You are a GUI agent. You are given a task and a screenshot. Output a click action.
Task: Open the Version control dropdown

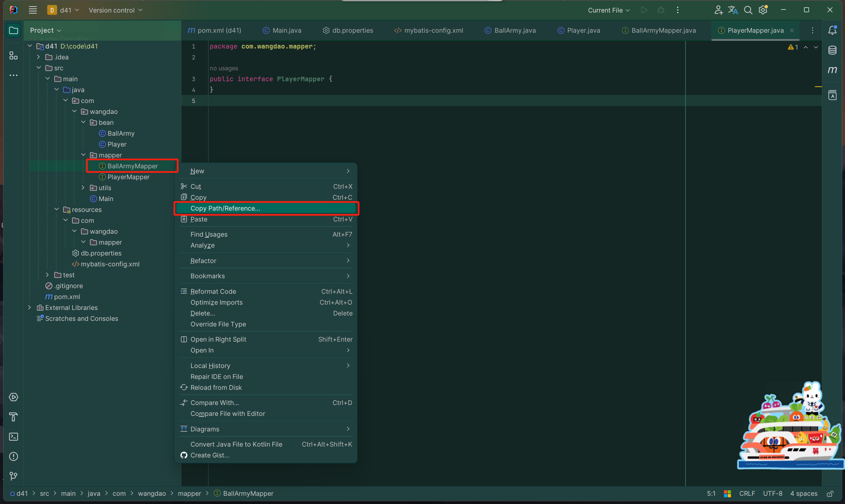click(115, 10)
